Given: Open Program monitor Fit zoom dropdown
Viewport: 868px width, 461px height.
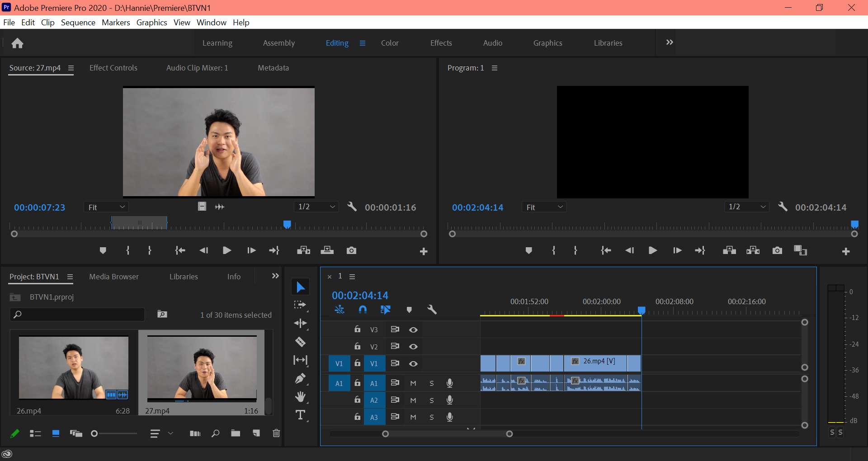Looking at the screenshot, I should point(544,207).
